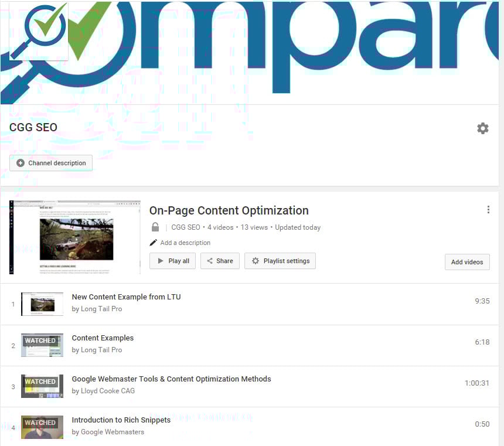Click the 'Updated today' text
The width and height of the screenshot is (504, 446).
pos(298,227)
